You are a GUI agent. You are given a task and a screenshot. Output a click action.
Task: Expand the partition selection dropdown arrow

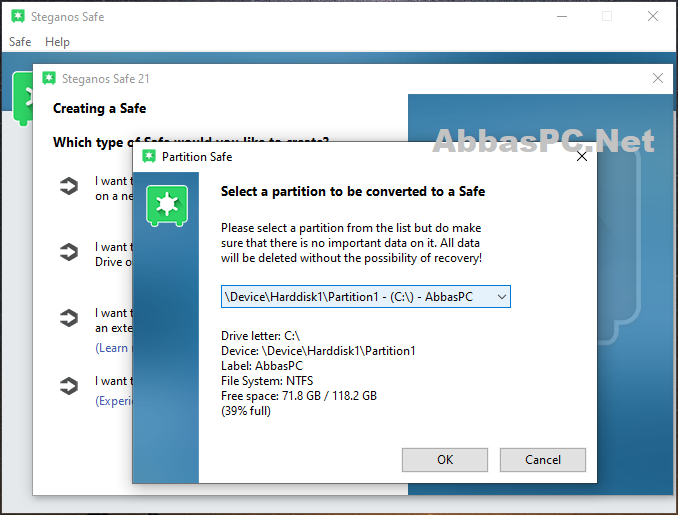tap(502, 297)
